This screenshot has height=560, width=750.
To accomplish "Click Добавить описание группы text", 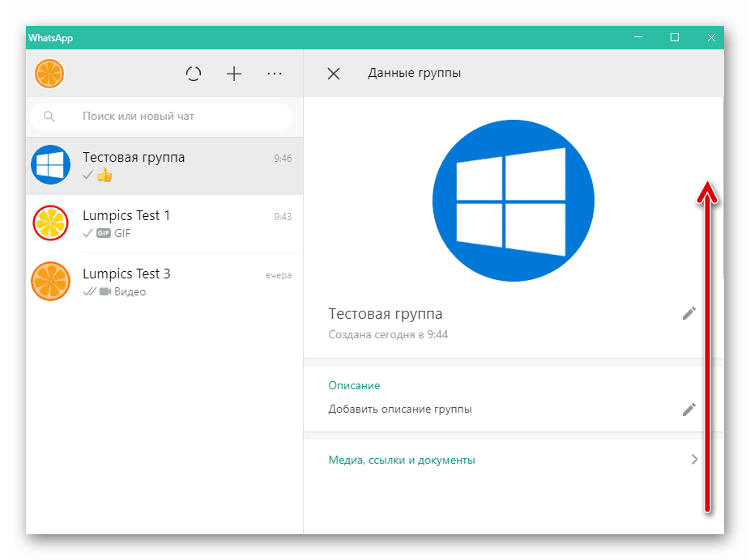I will [x=400, y=409].
